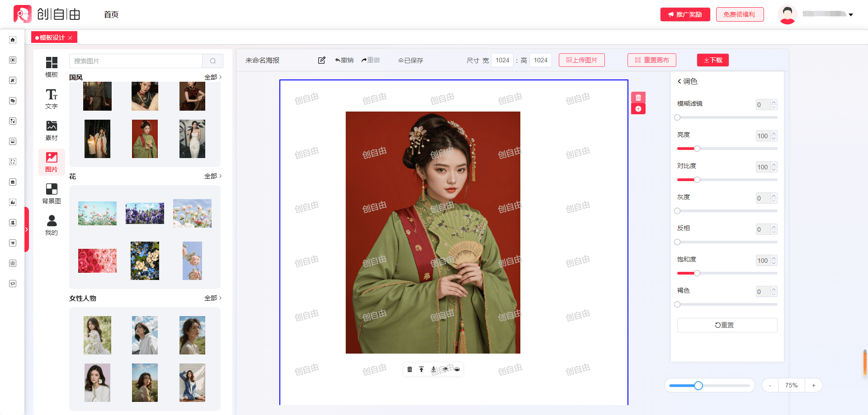Open the 文字 text tool panel

[52, 98]
